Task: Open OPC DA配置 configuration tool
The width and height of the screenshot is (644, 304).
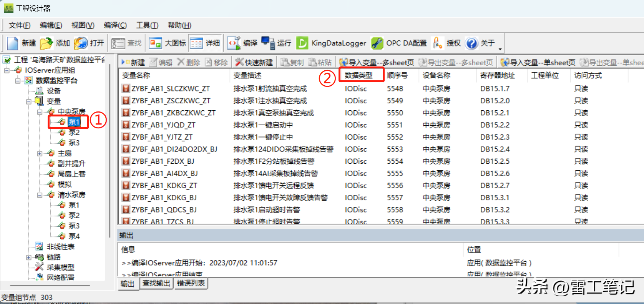Action: (x=377, y=43)
